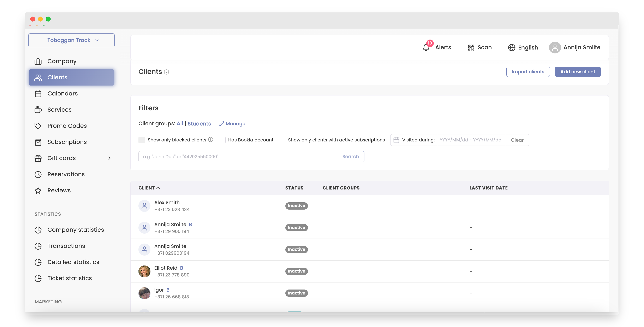This screenshot has width=644, height=327.
Task: Click Elliot Reid's profile photo
Action: point(144,271)
